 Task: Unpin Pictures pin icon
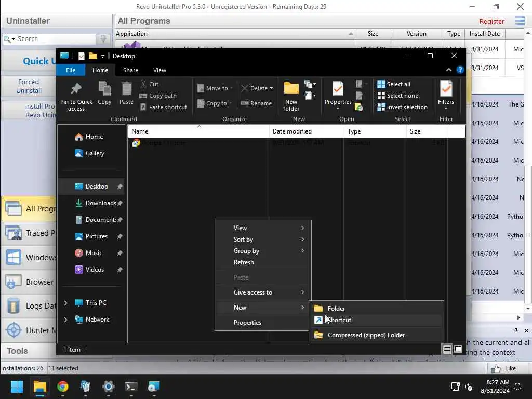120,236
